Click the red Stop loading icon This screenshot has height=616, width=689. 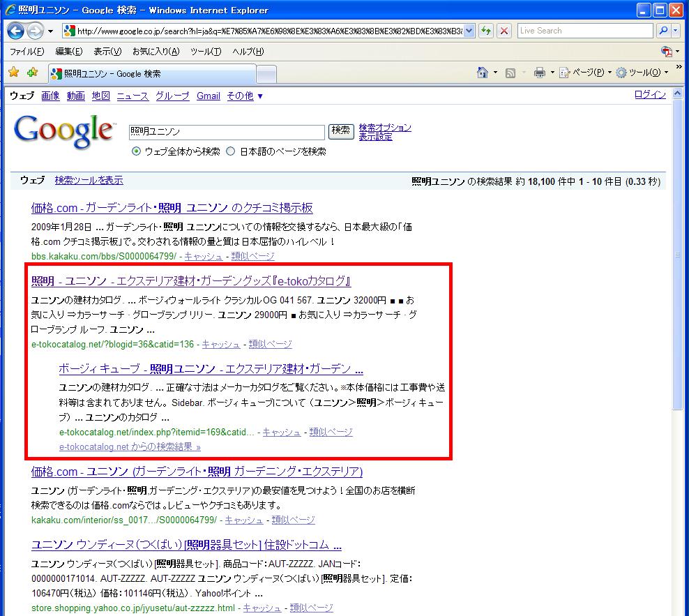pyautogui.click(x=504, y=31)
